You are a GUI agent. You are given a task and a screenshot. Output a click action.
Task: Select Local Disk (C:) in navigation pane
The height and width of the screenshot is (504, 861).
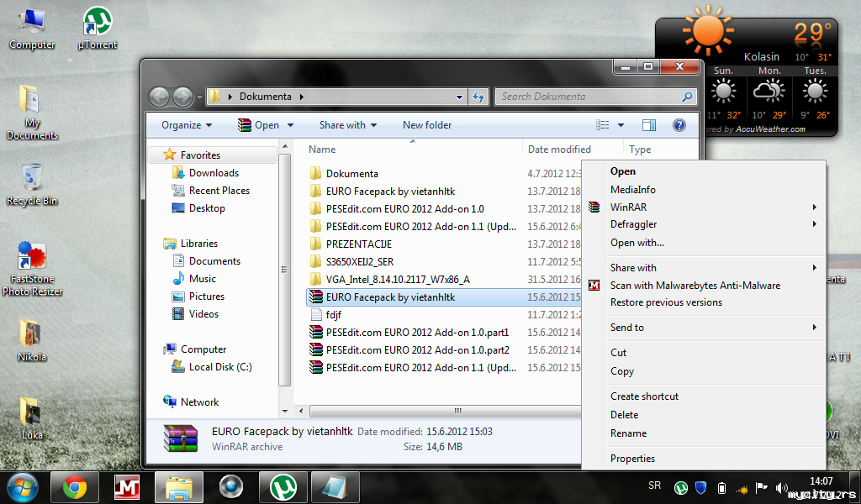point(220,367)
